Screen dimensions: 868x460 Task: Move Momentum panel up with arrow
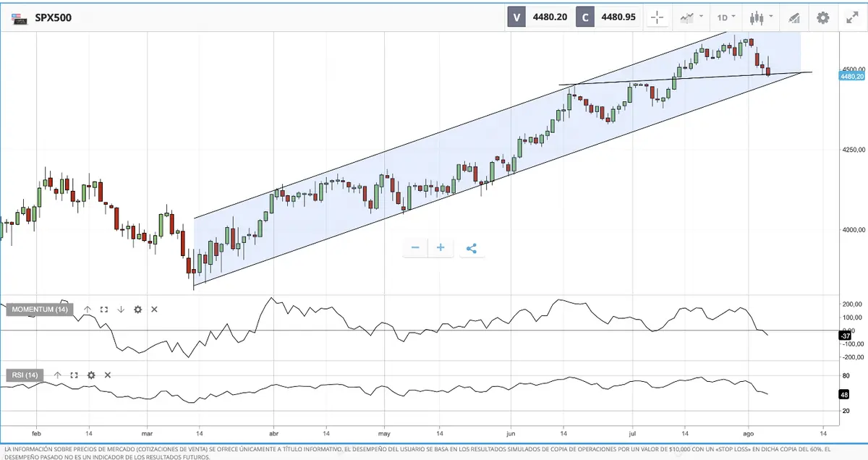88,310
